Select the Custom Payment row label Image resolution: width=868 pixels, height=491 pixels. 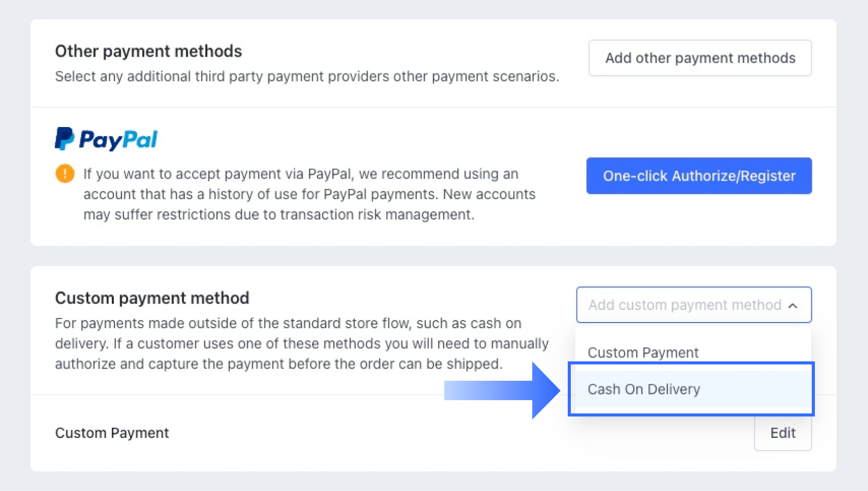tap(112, 433)
